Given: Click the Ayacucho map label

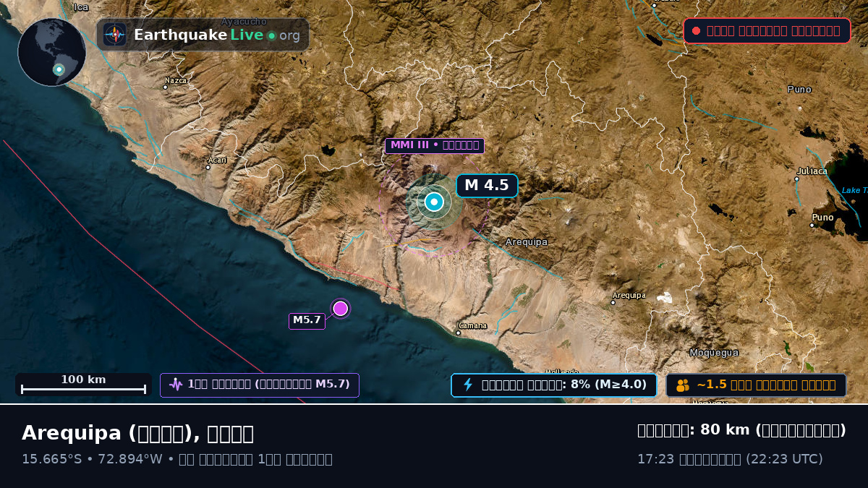Looking at the screenshot, I should click(x=244, y=22).
